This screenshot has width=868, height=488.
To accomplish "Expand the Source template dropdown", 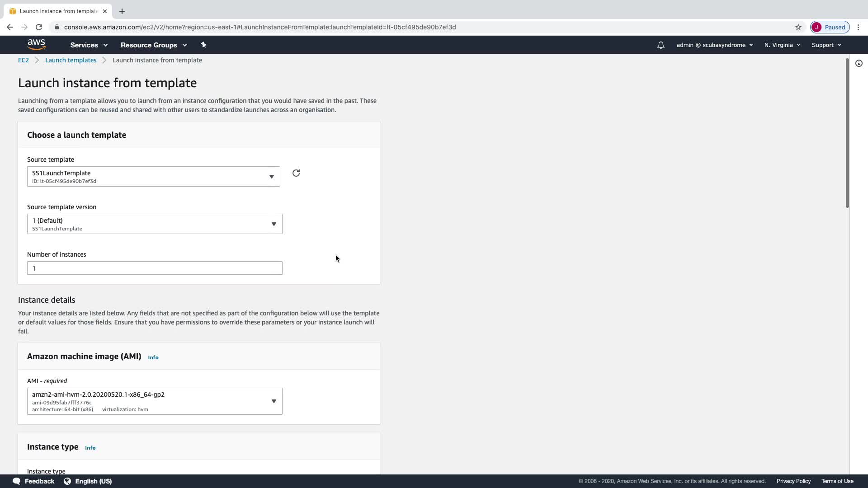I will (153, 177).
